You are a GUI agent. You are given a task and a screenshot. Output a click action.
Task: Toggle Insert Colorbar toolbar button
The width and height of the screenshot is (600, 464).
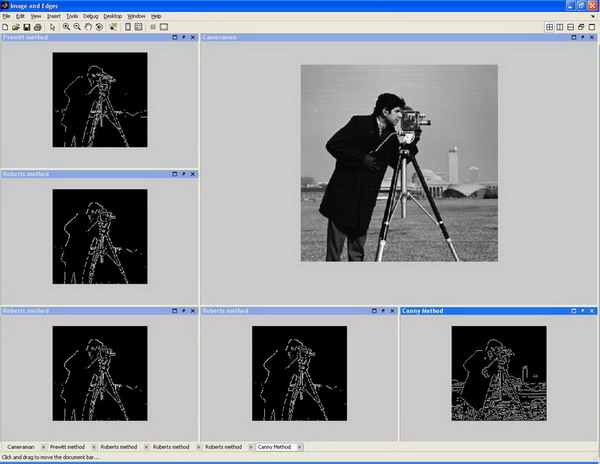click(x=128, y=27)
